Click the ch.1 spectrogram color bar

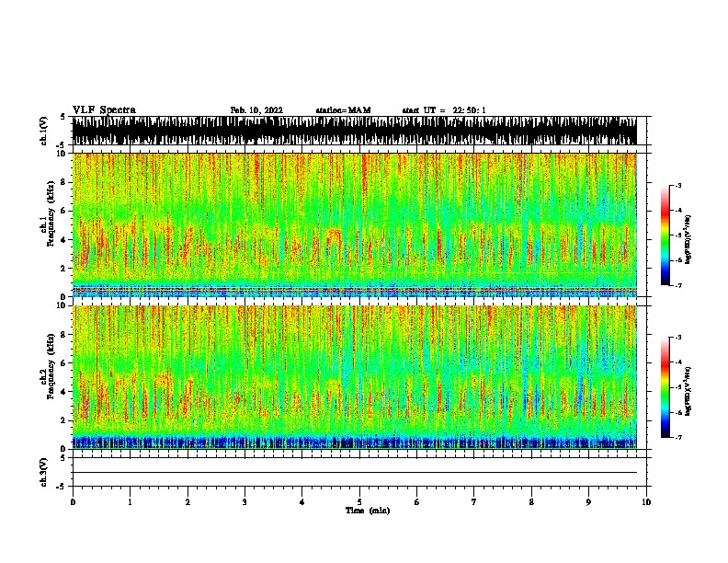point(665,236)
